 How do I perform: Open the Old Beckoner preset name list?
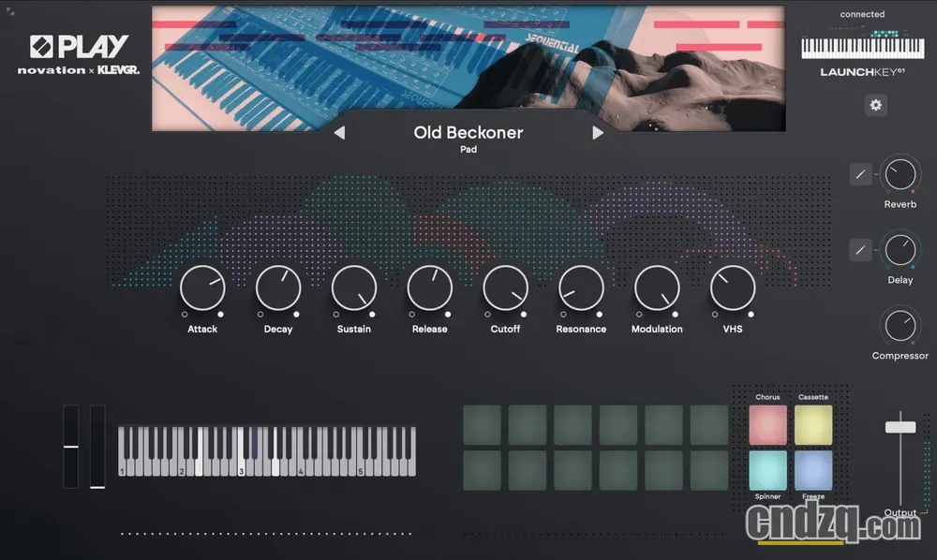pyautogui.click(x=468, y=133)
